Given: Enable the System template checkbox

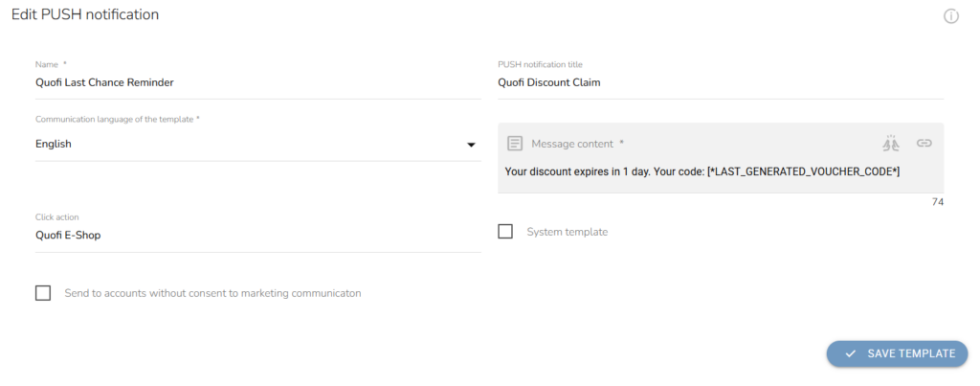Looking at the screenshot, I should click(505, 232).
